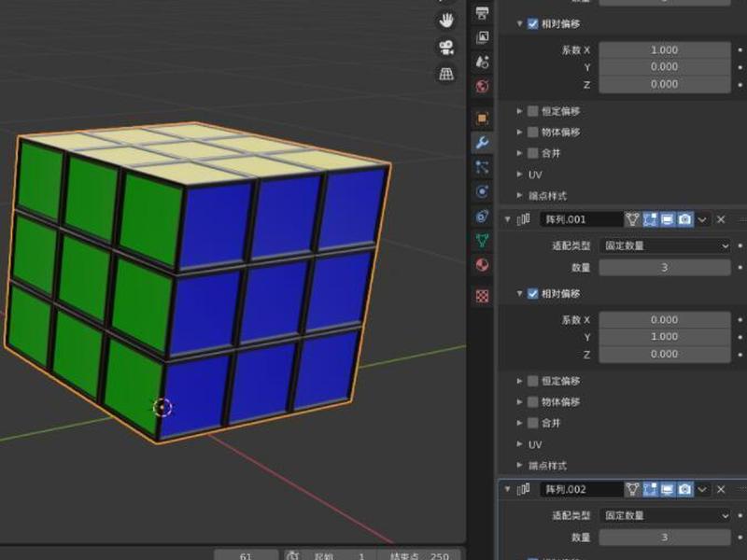Screen dimensions: 747x560
Task: Open the Physics properties tab
Action: tap(482, 191)
